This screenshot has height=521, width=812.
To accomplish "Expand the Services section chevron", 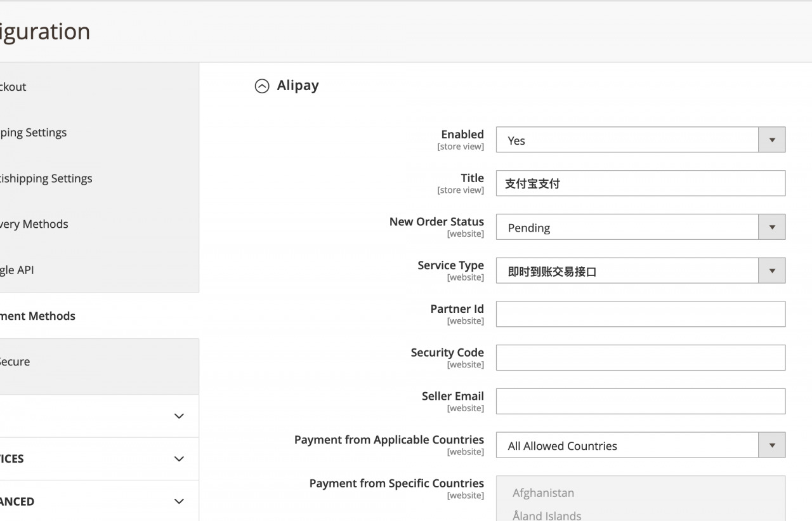I will (x=179, y=459).
